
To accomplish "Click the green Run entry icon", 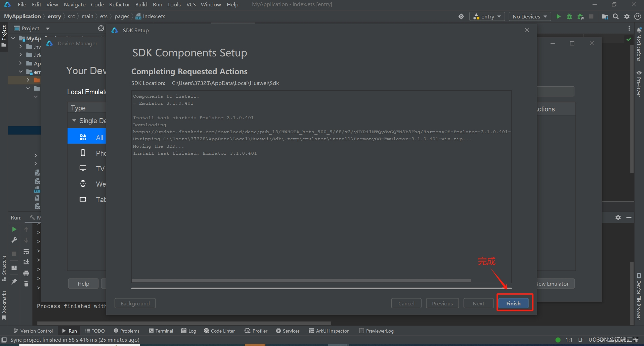I will click(558, 16).
